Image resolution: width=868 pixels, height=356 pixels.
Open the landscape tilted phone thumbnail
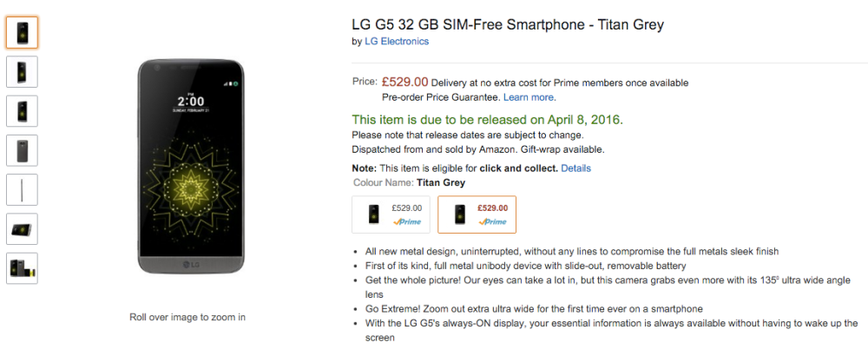pos(22,229)
